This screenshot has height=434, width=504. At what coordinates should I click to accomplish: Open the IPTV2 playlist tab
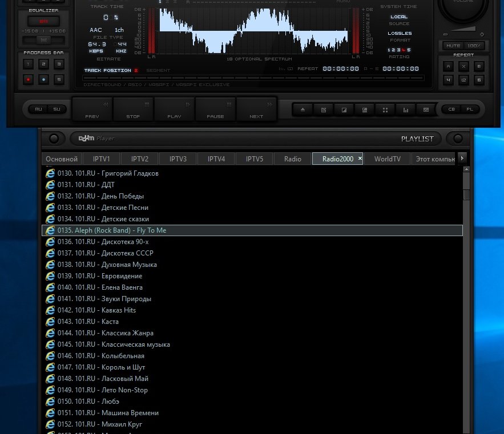click(139, 159)
